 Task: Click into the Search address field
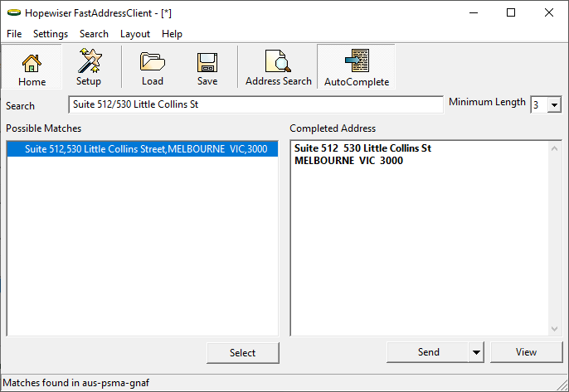[255, 104]
